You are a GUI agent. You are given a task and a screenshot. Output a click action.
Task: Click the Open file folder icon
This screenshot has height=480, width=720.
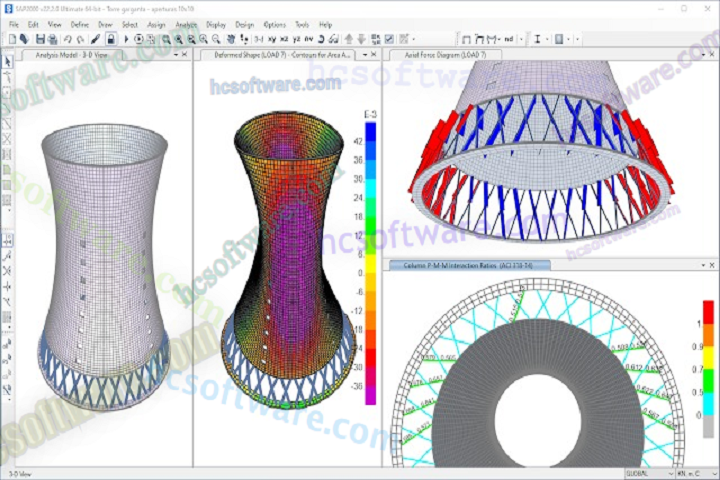click(x=23, y=39)
